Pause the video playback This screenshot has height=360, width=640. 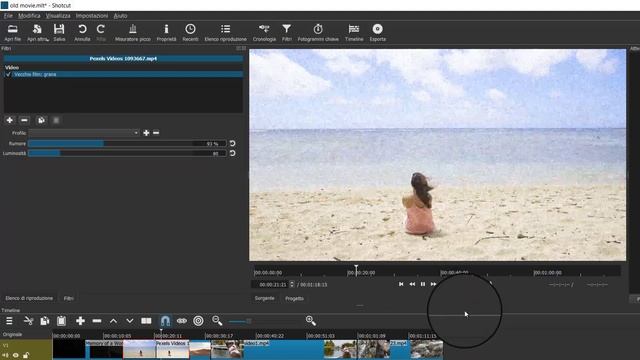[x=423, y=284]
